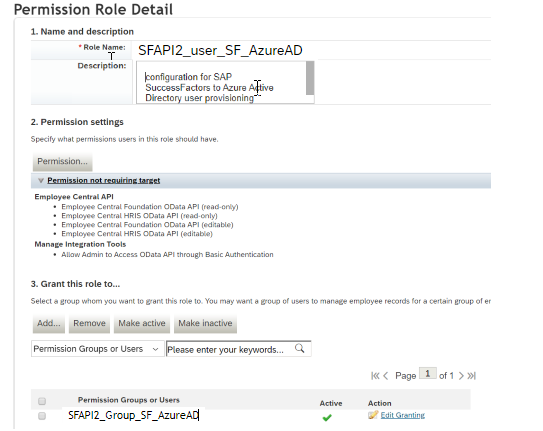Click the Employee Central API heading
543x431 pixels.
74,197
